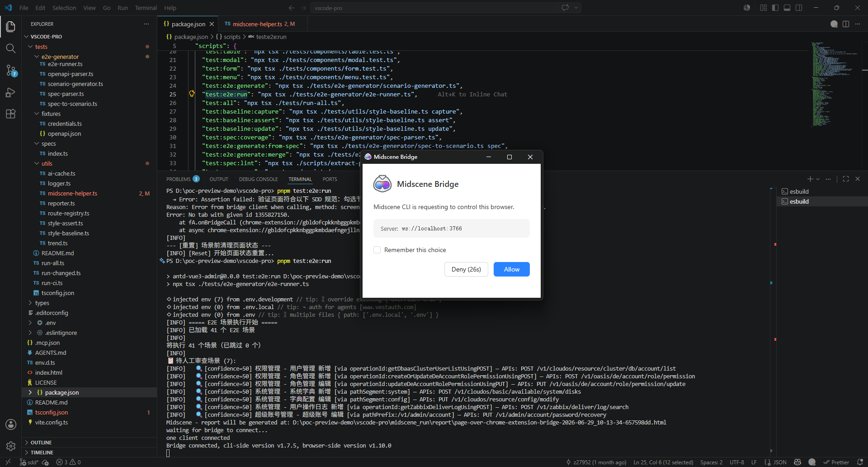Click the Spaces: 2 indentation setting
The height and width of the screenshot is (467, 868).
711,462
